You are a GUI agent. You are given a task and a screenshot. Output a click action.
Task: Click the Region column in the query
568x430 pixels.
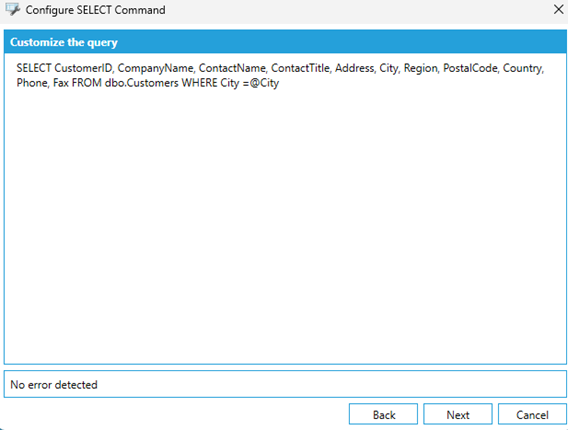(420, 68)
